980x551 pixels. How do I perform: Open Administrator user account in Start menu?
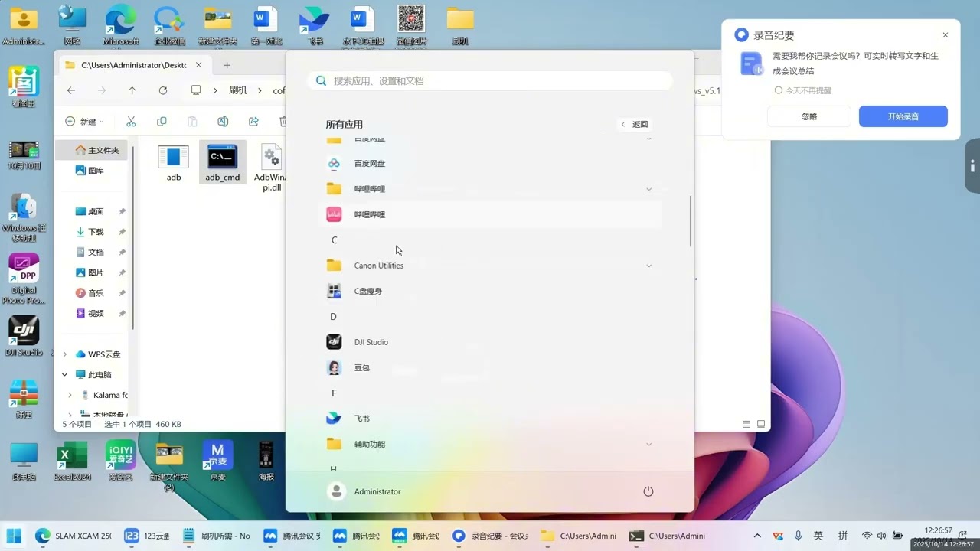(x=364, y=491)
